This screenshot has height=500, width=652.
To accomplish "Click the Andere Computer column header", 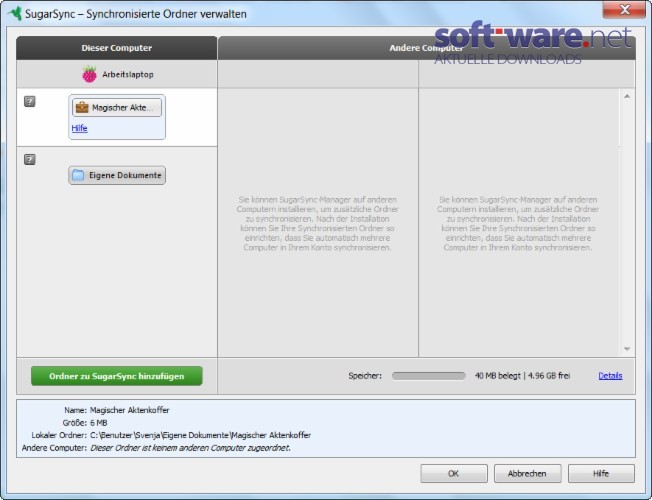I will point(427,48).
